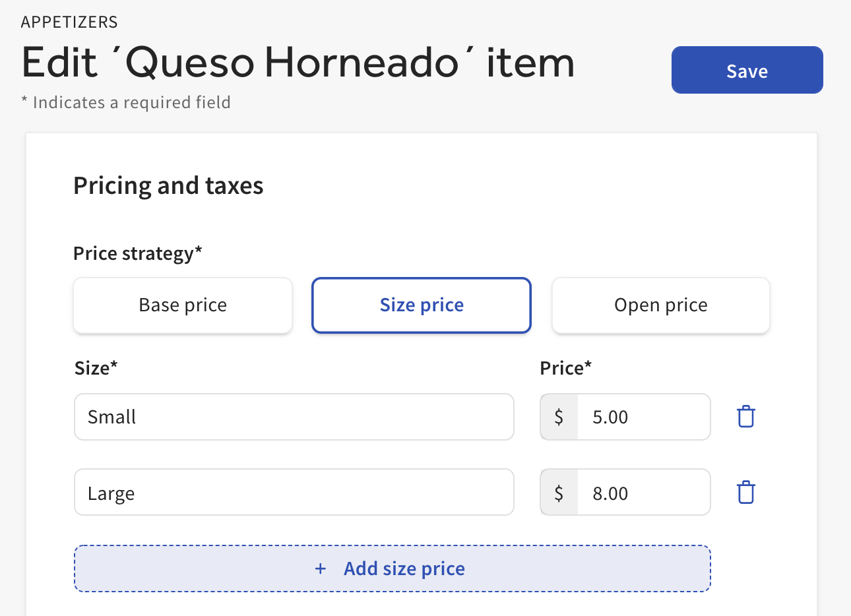Click the Add size price button
This screenshot has width=851, height=616.
392,569
